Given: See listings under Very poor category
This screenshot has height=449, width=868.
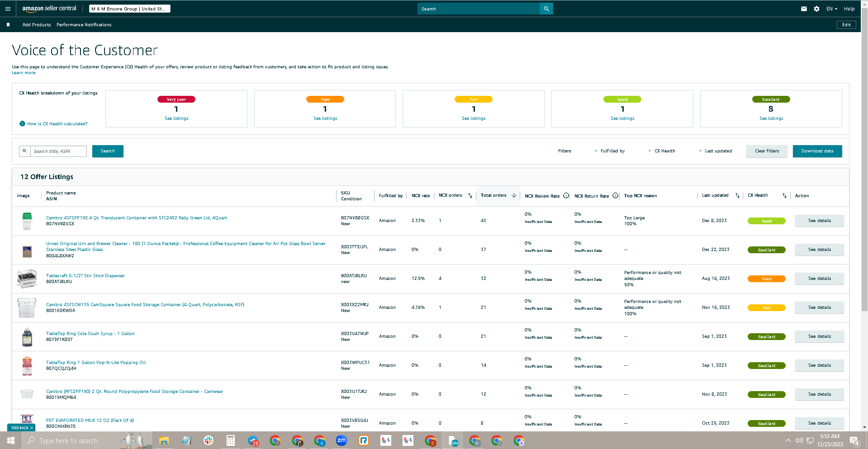Looking at the screenshot, I should coord(176,118).
